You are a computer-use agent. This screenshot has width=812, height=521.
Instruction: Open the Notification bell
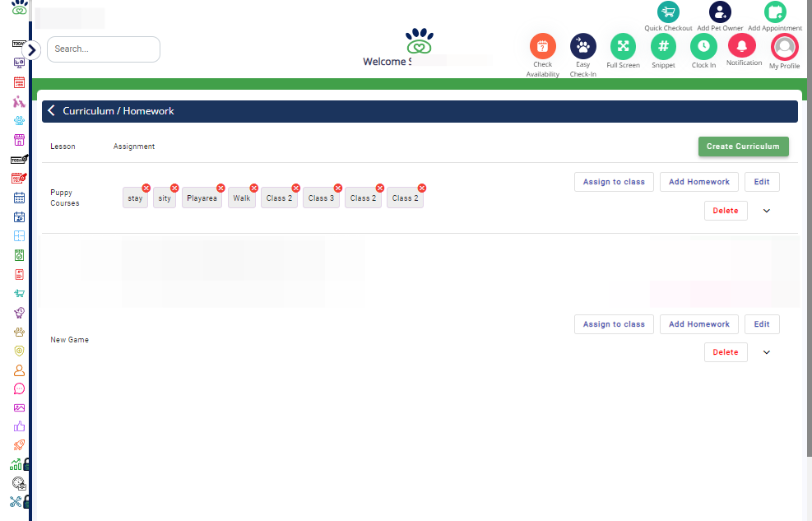click(x=742, y=45)
